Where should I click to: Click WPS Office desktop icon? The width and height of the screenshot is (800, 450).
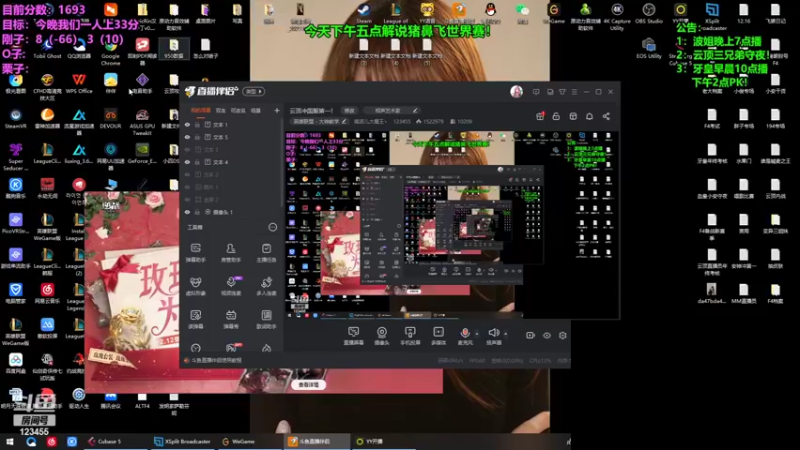pos(79,84)
